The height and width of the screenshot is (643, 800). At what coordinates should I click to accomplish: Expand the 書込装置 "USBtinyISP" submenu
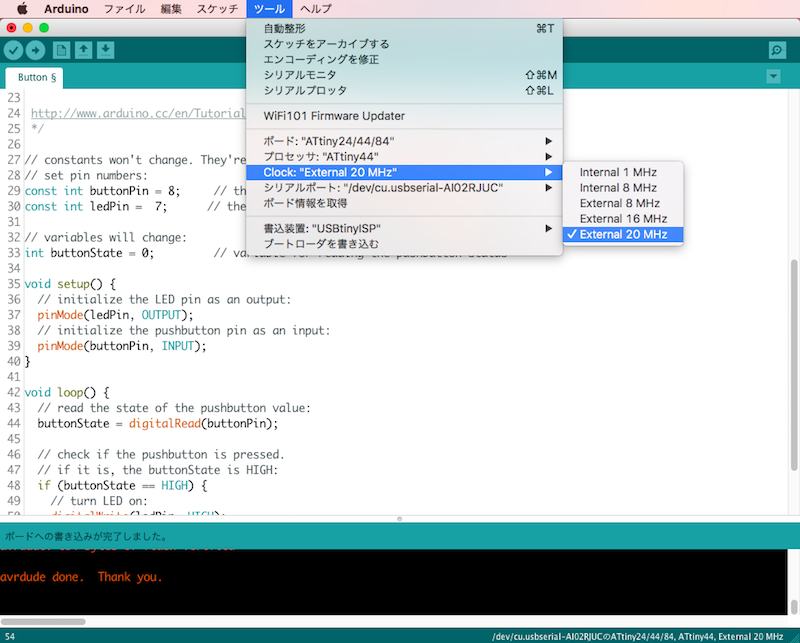tap(404, 228)
